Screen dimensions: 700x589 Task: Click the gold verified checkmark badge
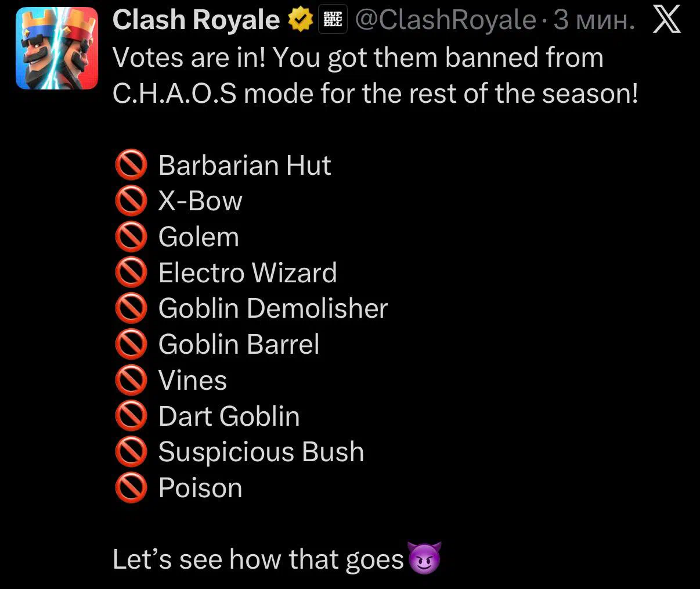pyautogui.click(x=300, y=21)
